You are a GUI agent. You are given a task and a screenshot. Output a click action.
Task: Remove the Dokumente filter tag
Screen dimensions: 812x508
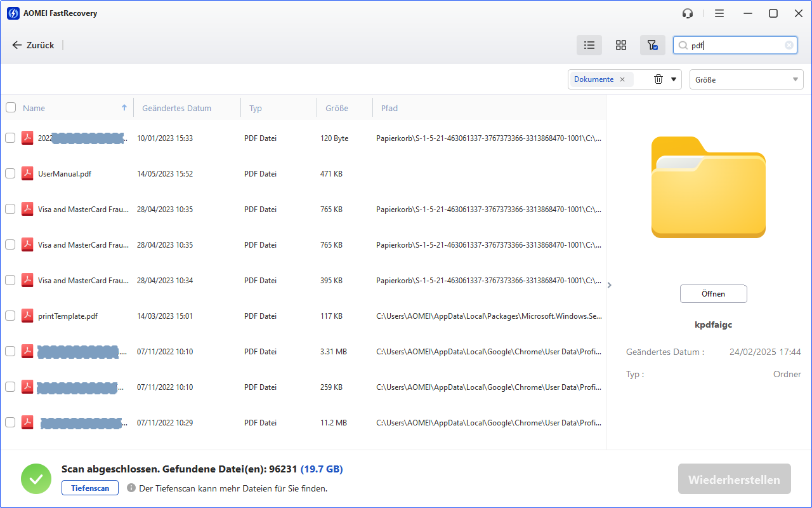(622, 79)
